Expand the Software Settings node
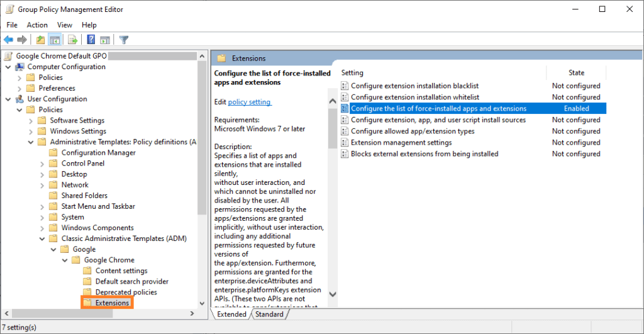 pyautogui.click(x=31, y=121)
